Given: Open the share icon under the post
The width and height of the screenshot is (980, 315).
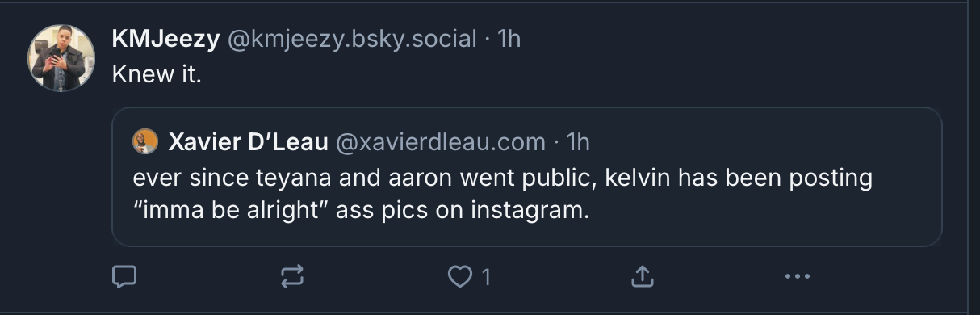Looking at the screenshot, I should [x=641, y=278].
